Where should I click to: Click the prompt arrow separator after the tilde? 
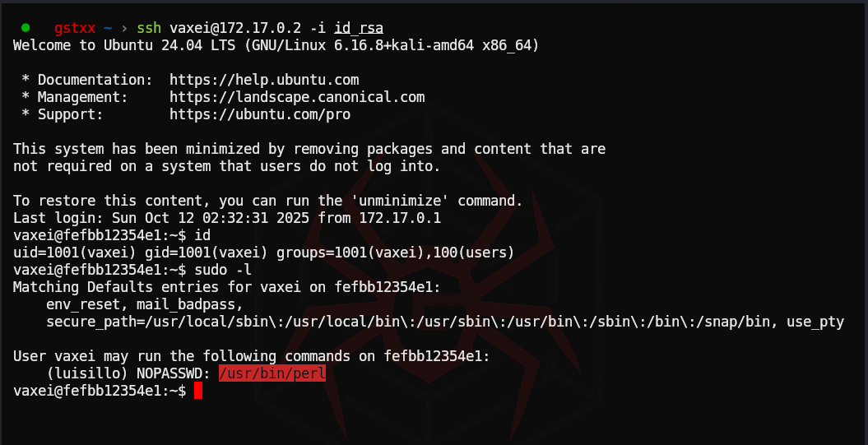(124, 28)
